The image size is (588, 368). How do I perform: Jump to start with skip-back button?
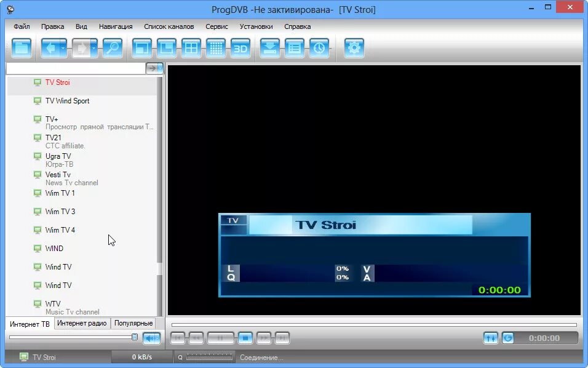(178, 338)
